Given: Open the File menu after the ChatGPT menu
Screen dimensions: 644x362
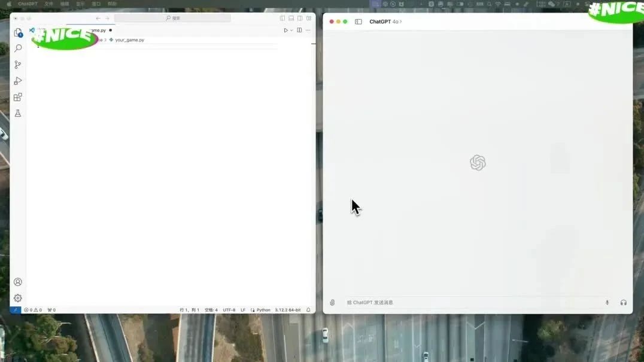Looking at the screenshot, I should 48,4.
